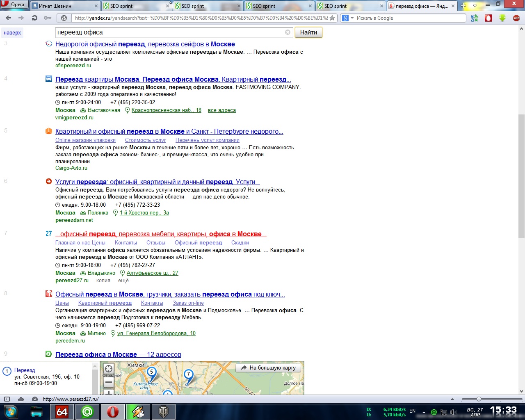Image resolution: width=525 pixels, height=420 pixels.
Task: Click the map locate-me target button
Action: pos(108,369)
